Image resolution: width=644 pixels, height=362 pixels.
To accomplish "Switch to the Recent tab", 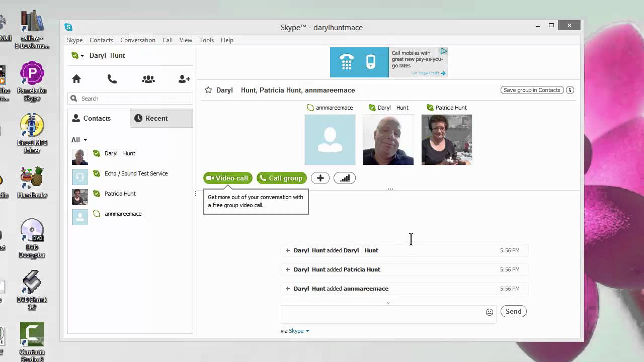I will (162, 118).
